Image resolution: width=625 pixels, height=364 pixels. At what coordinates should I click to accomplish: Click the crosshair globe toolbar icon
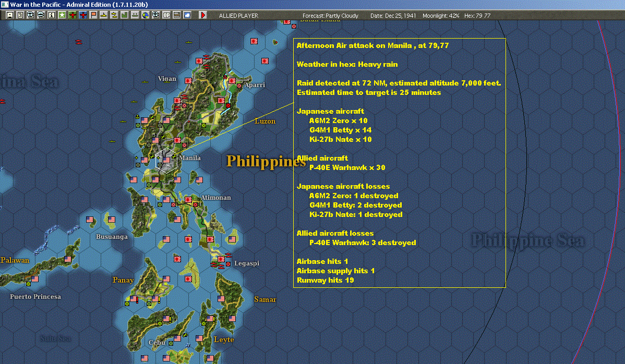pos(156,15)
